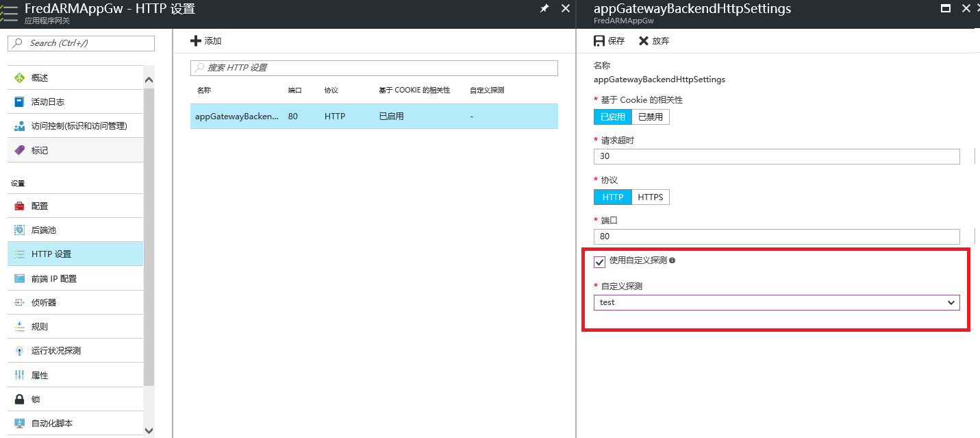Uncheck the 使用自定义探测 checkbox
Screen dimensions: 980x438
pos(600,262)
